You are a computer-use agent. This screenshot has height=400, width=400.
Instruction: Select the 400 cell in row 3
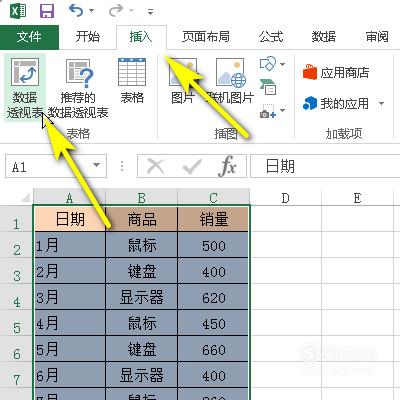pyautogui.click(x=214, y=271)
